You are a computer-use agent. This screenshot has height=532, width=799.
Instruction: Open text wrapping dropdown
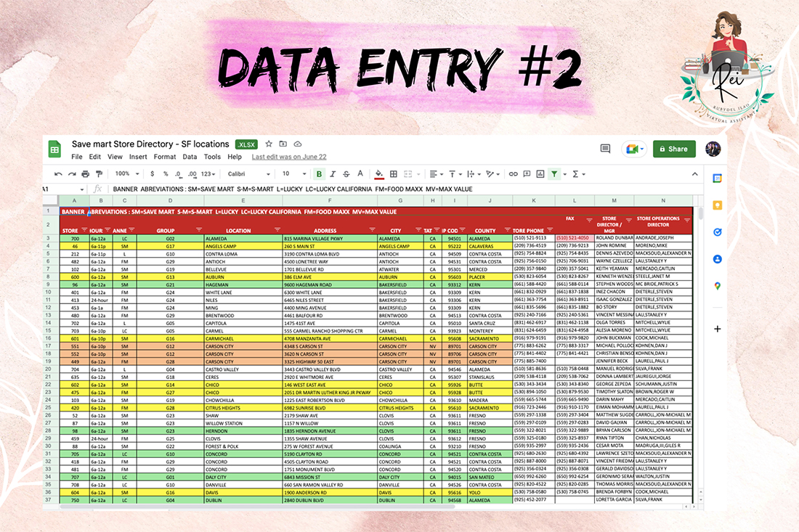474,174
